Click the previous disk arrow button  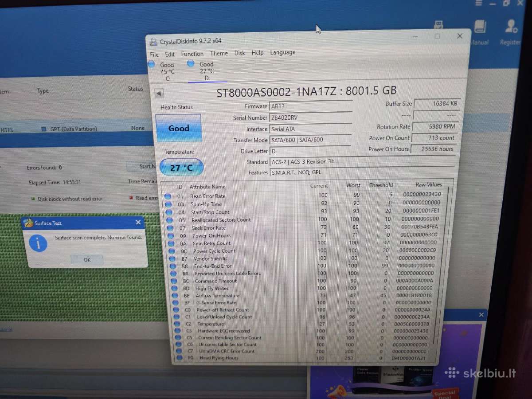159,94
